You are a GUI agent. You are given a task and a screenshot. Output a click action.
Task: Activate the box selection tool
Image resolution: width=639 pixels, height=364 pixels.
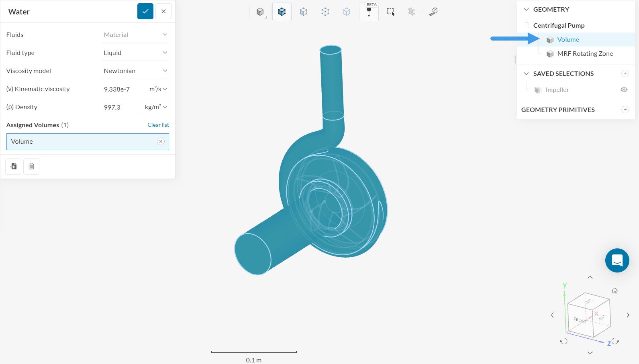[x=390, y=12]
